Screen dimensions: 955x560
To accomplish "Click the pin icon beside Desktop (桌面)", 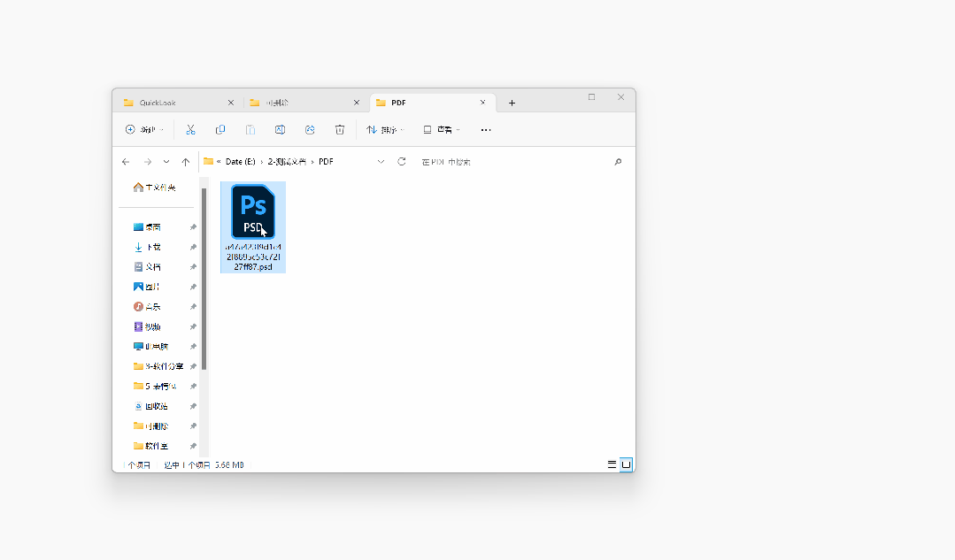I will [193, 227].
